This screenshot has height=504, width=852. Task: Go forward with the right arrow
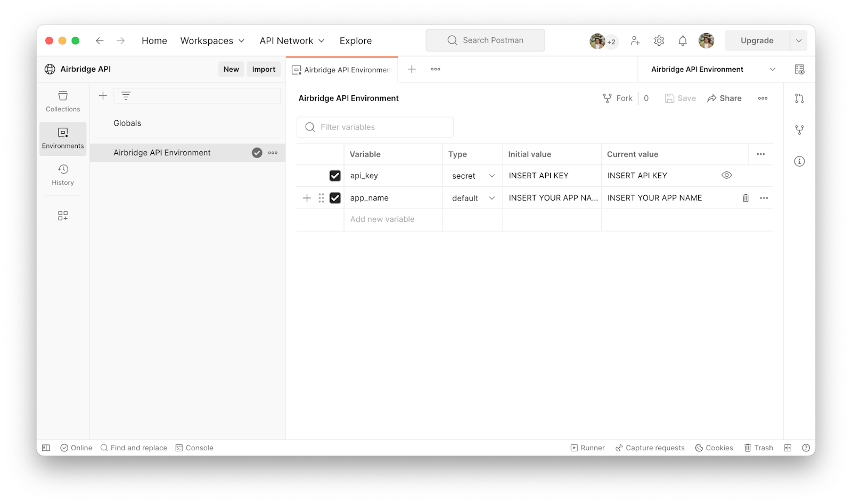(x=121, y=40)
